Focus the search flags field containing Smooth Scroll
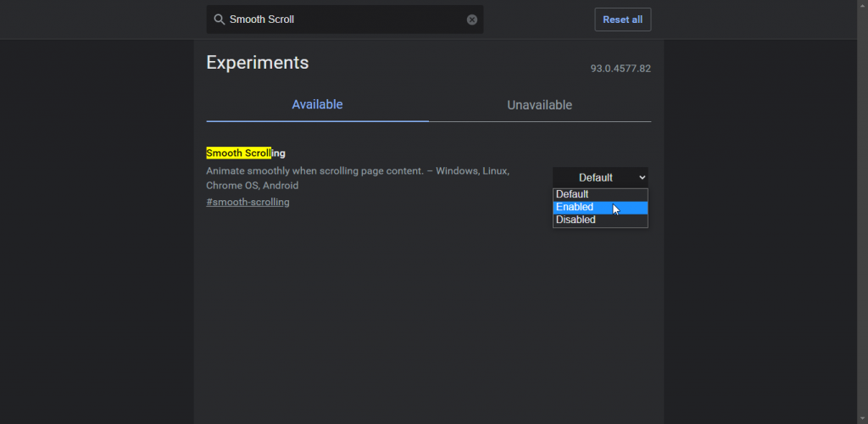The height and width of the screenshot is (424, 868). [345, 20]
